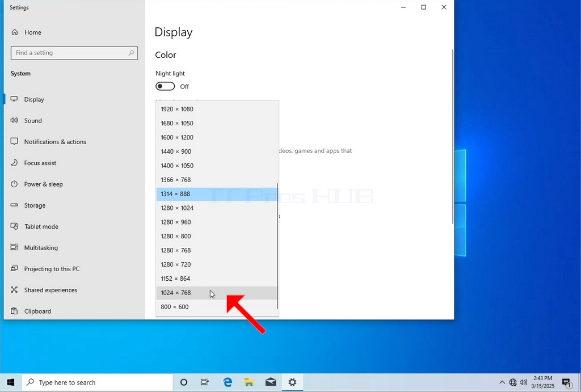Click the network globe tray icon
Image resolution: width=581 pixels, height=392 pixels.
point(513,382)
